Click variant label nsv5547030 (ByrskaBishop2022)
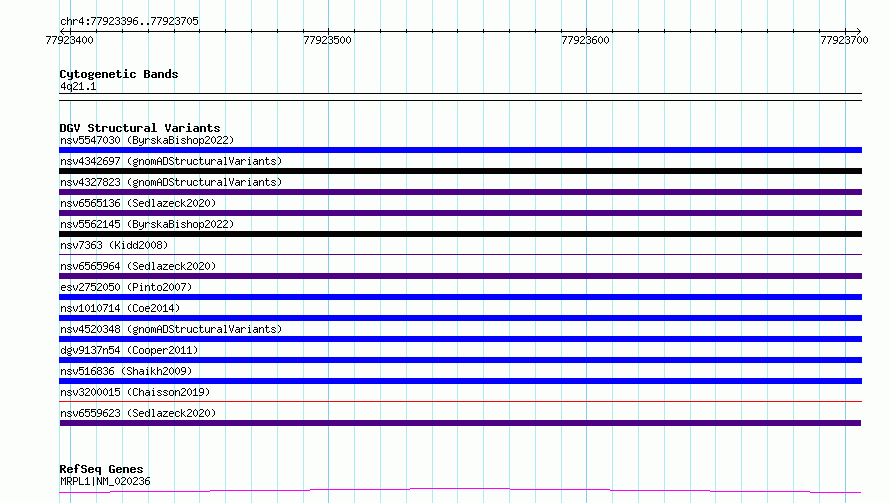 tap(147, 140)
